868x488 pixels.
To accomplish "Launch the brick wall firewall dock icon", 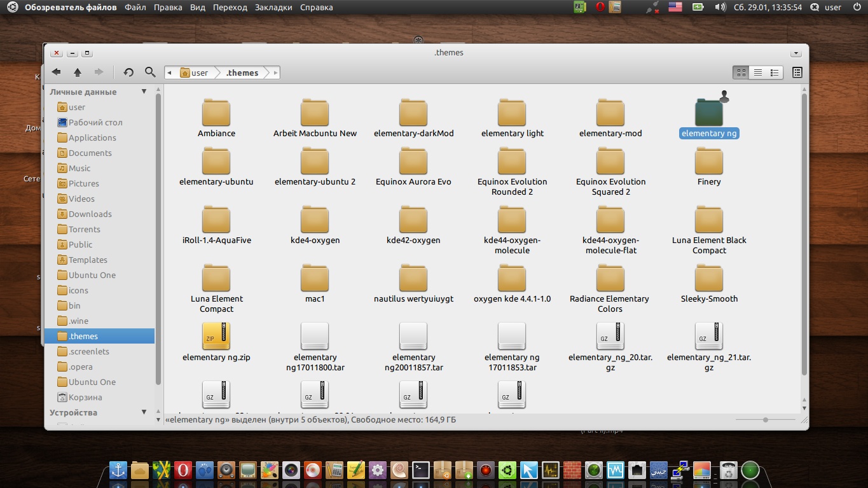I will coord(572,471).
